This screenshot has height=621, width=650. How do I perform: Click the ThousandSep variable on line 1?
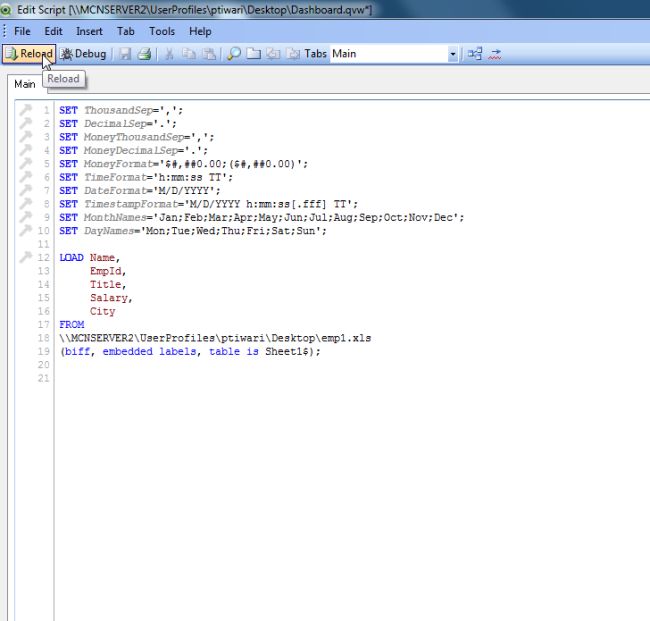(x=119, y=110)
